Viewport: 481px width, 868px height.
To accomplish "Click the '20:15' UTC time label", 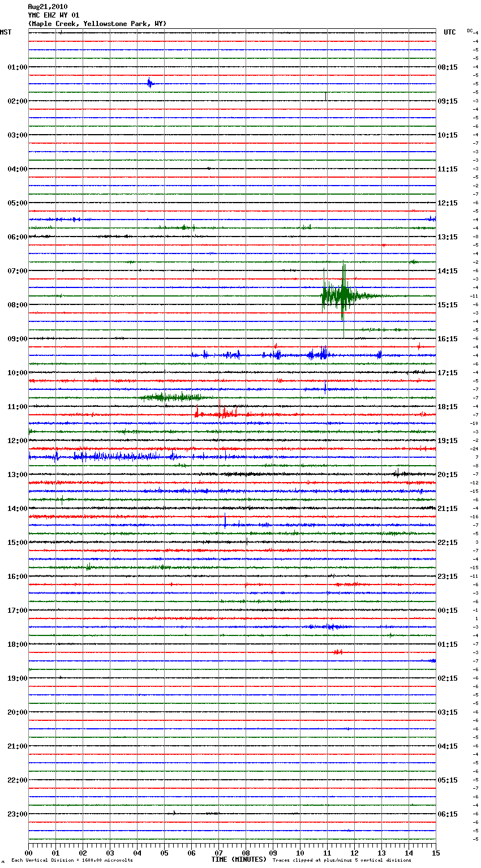I will (448, 475).
